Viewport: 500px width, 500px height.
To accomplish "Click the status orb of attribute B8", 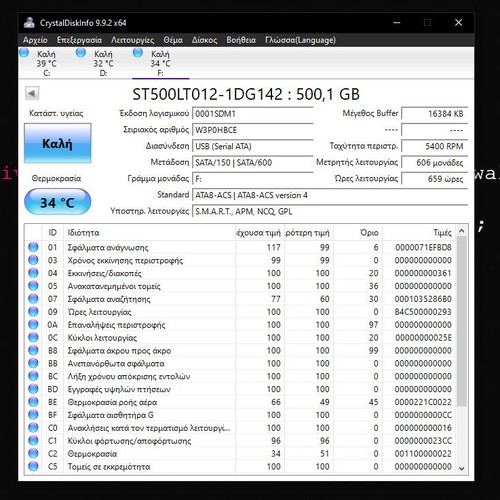I will (33, 350).
